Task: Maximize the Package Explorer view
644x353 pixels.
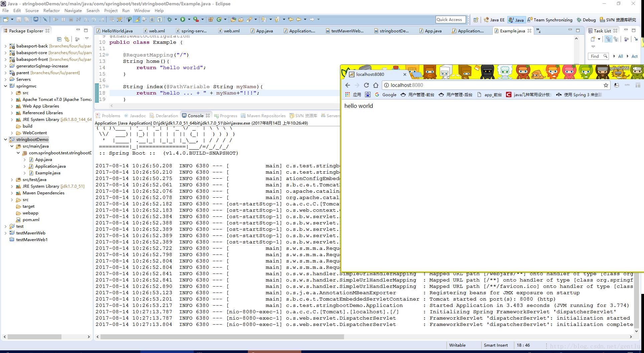Action: [86, 30]
